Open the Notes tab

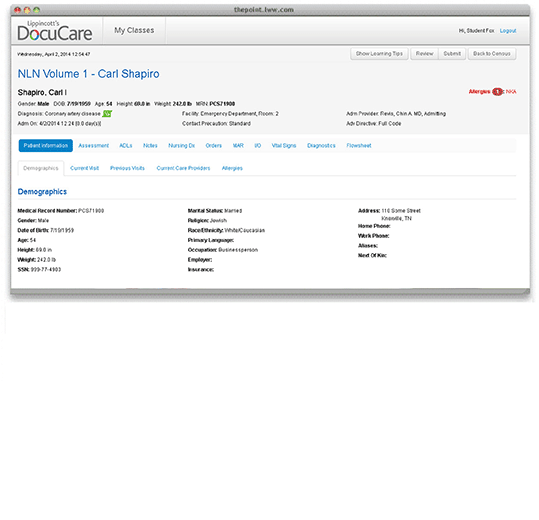click(150, 146)
